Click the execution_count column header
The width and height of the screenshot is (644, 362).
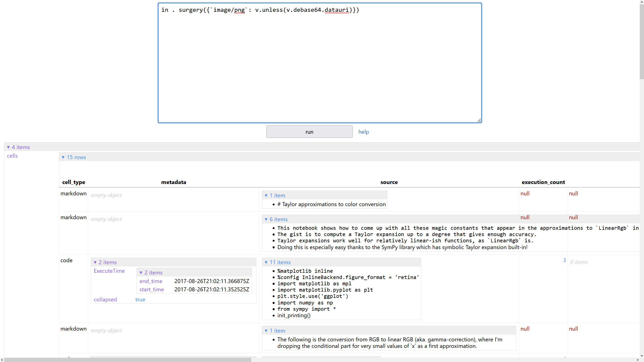[543, 182]
